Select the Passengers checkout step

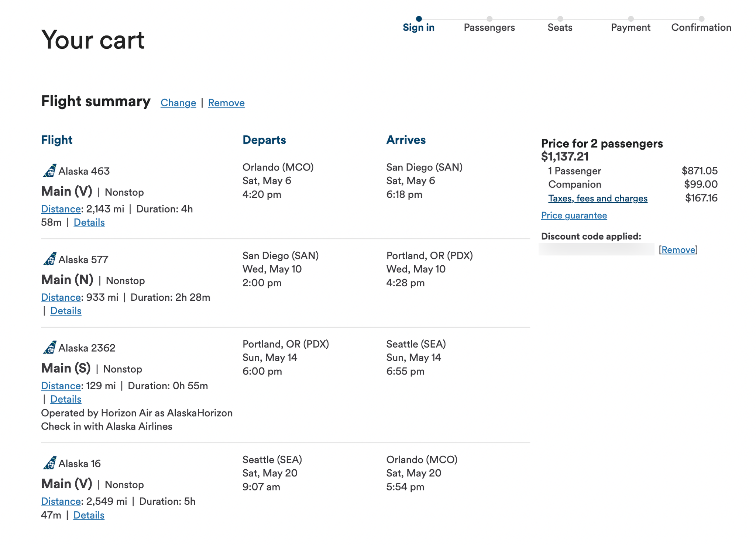[489, 27]
